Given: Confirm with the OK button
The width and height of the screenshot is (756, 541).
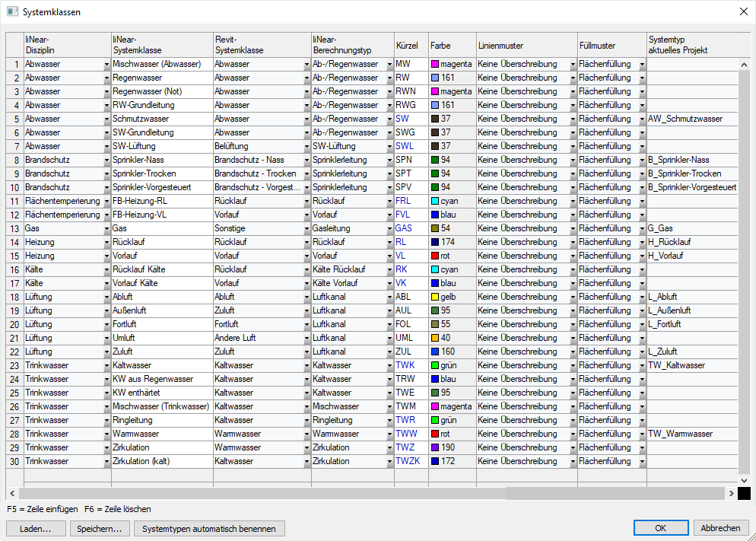Looking at the screenshot, I should click(x=660, y=528).
